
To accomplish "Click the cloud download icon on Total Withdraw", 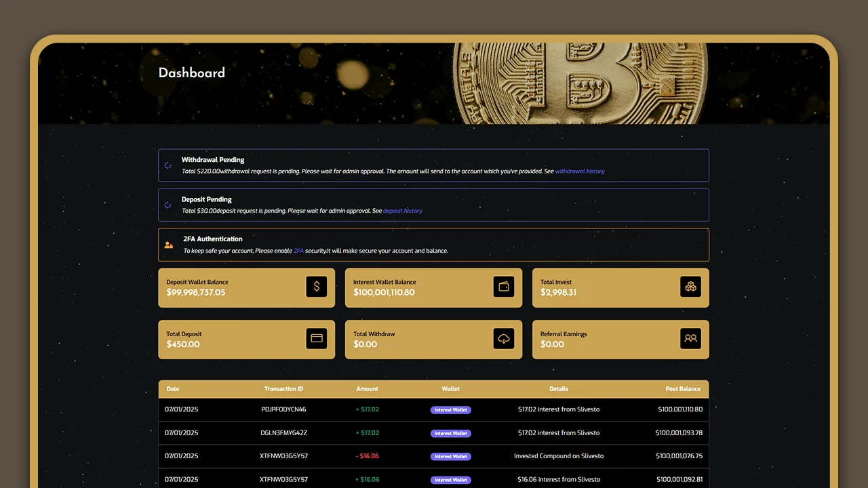I will point(503,338).
